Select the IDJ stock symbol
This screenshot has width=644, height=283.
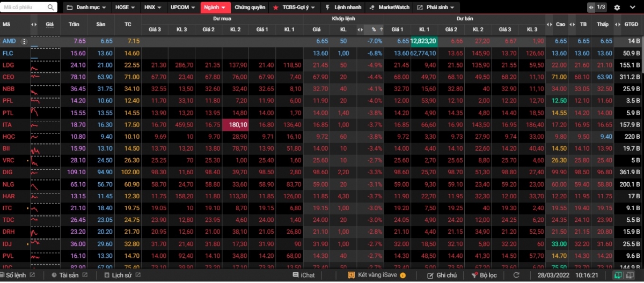pos(8,244)
